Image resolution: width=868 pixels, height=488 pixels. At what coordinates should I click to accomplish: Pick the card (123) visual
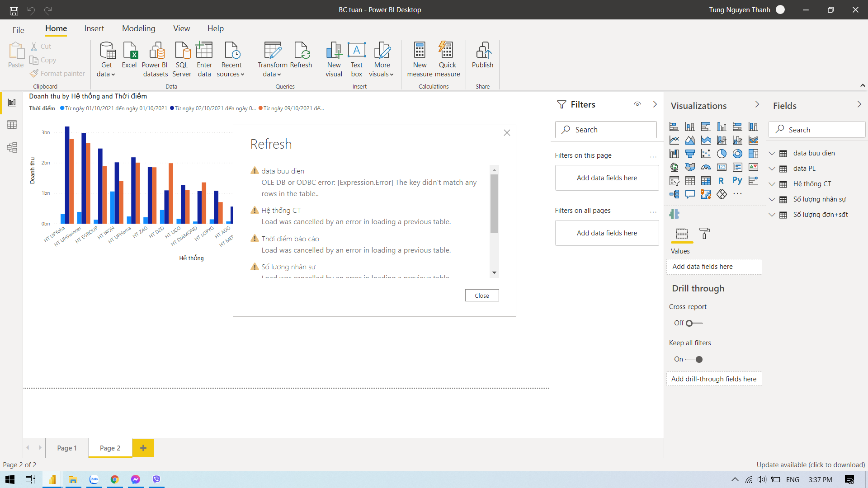pos(722,167)
